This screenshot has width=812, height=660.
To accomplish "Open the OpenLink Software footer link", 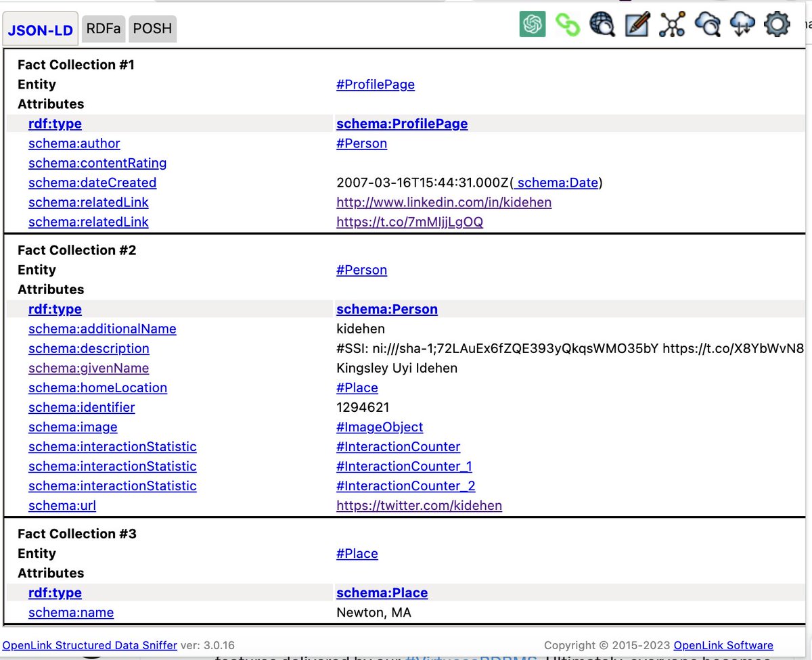I will (x=723, y=645).
